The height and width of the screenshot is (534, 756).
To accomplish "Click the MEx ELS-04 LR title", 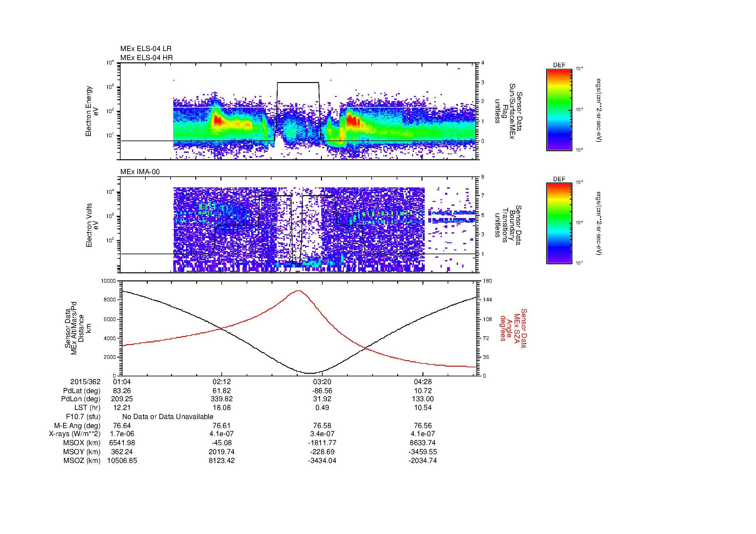I will 146,49.
